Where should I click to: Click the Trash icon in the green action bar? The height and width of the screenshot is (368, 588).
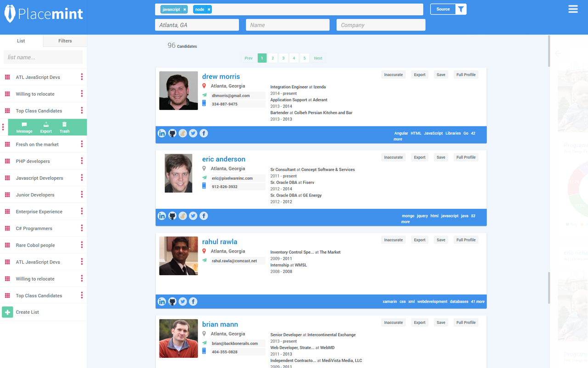point(64,127)
